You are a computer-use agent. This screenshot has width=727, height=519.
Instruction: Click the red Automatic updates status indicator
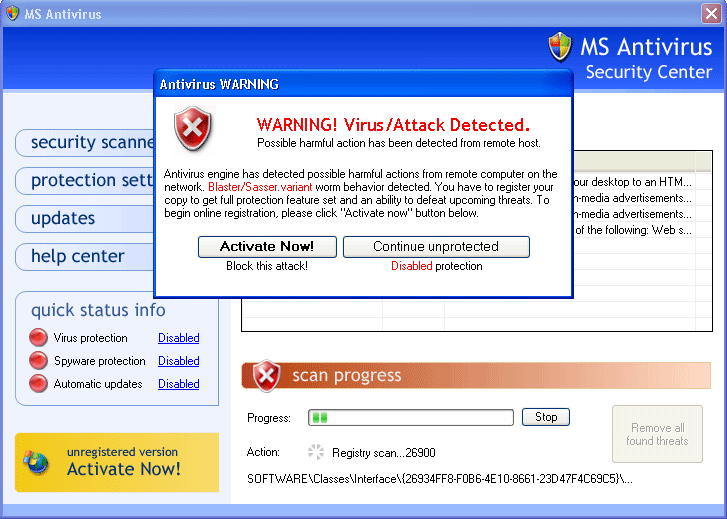coord(38,384)
